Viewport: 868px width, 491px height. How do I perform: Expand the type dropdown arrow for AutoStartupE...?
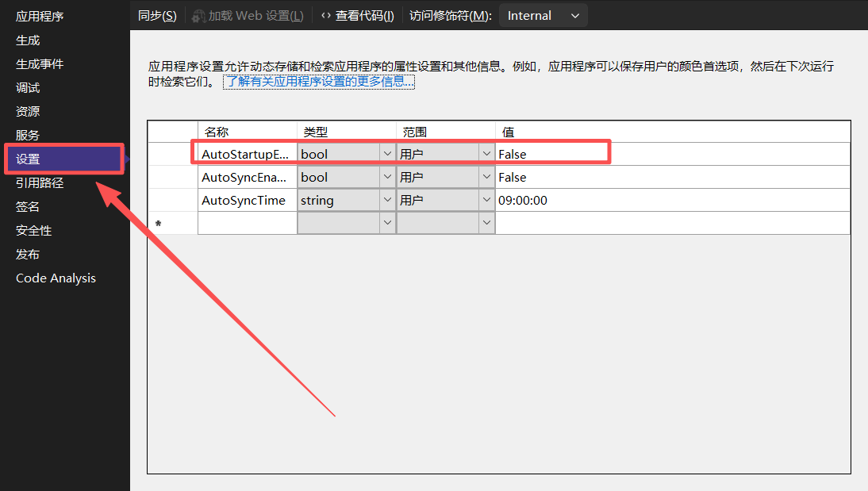[387, 155]
